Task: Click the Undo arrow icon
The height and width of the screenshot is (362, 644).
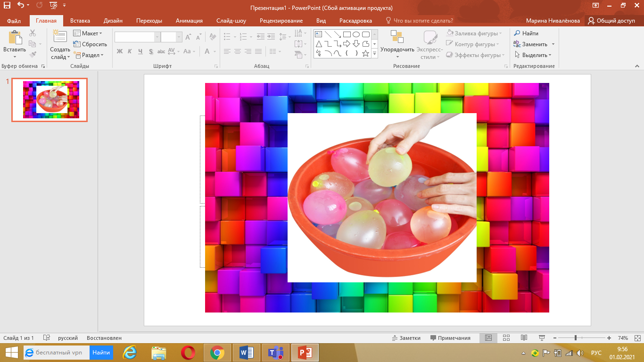Action: [x=20, y=6]
